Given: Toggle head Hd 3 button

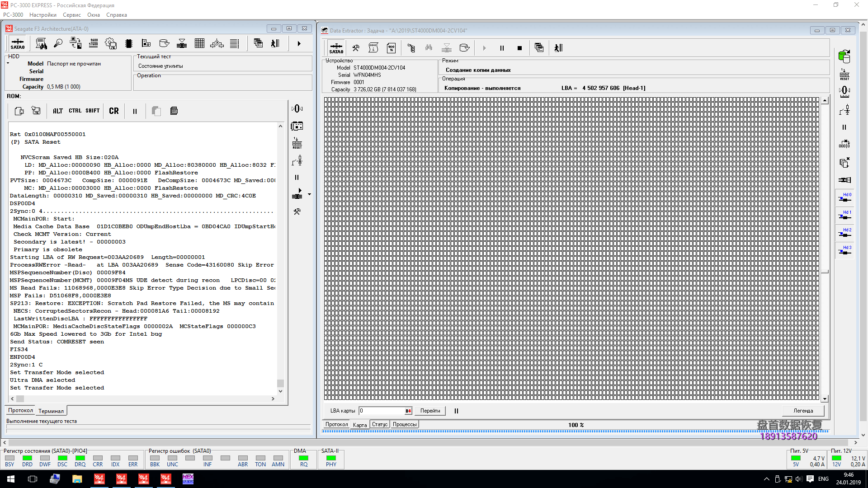Looking at the screenshot, I should coord(844,250).
